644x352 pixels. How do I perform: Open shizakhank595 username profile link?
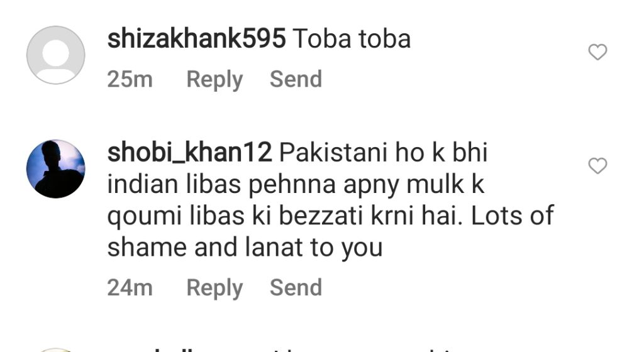[x=196, y=39]
